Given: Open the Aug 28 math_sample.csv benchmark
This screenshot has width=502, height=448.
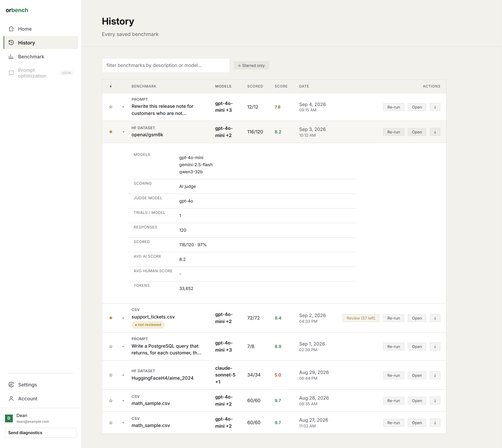Looking at the screenshot, I should coord(417,401).
